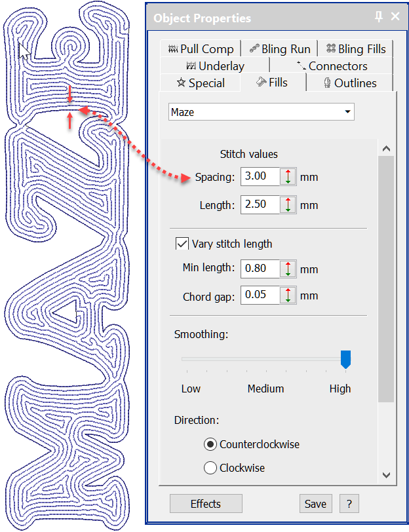Click the Connectors tab pencil icon
The height and width of the screenshot is (532, 409).
click(301, 65)
